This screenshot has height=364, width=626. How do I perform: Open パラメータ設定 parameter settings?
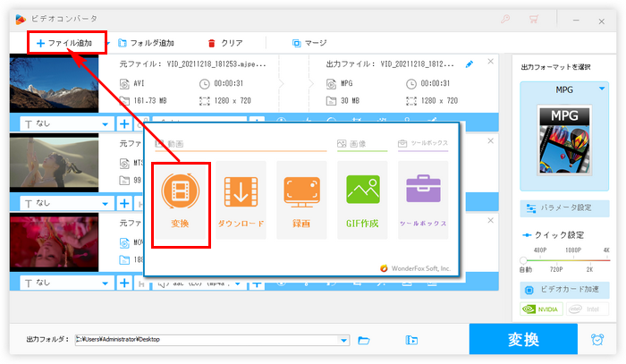[x=565, y=207]
